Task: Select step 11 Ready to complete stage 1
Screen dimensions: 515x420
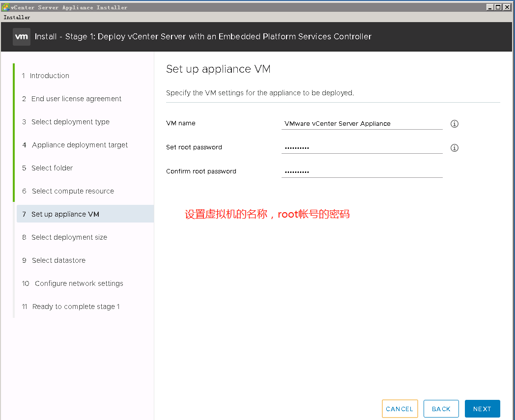Action: 71,307
